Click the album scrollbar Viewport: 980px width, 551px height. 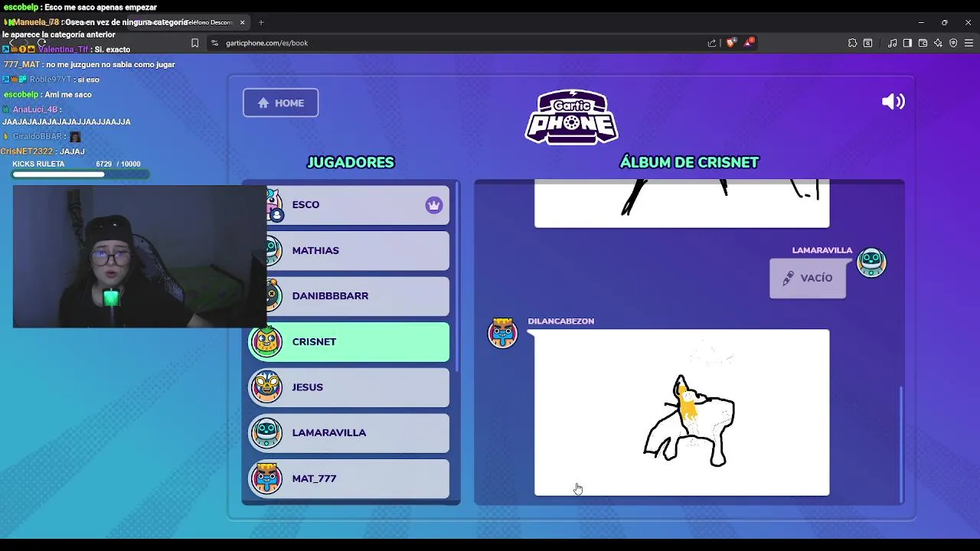(x=900, y=444)
